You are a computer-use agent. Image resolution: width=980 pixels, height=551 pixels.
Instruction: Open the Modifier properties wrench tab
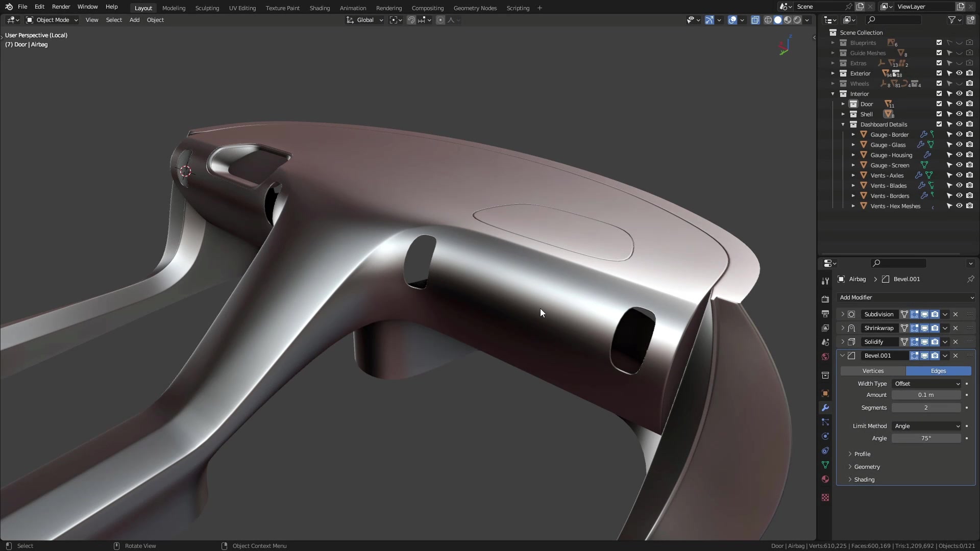pyautogui.click(x=825, y=408)
